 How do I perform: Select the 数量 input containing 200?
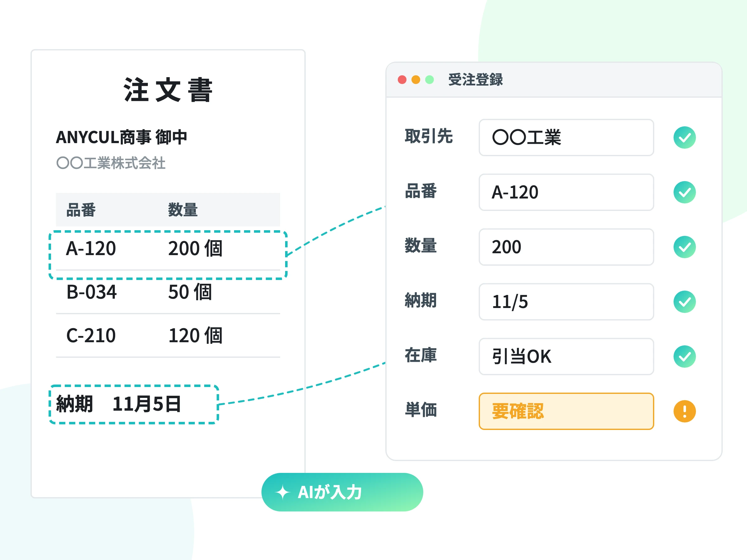[566, 247]
